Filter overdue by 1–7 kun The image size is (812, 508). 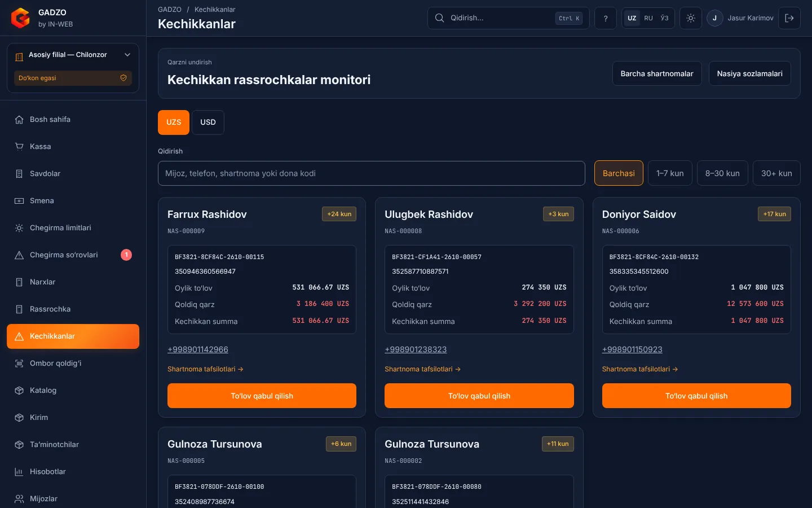pos(670,173)
